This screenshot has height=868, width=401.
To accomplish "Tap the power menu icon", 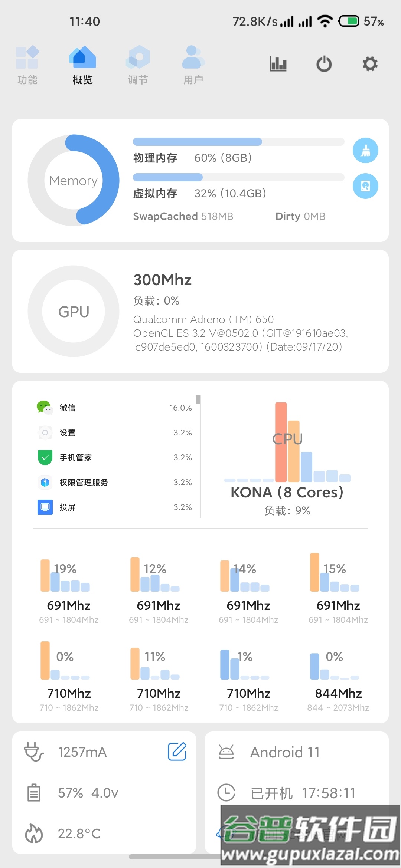I will pos(324,64).
